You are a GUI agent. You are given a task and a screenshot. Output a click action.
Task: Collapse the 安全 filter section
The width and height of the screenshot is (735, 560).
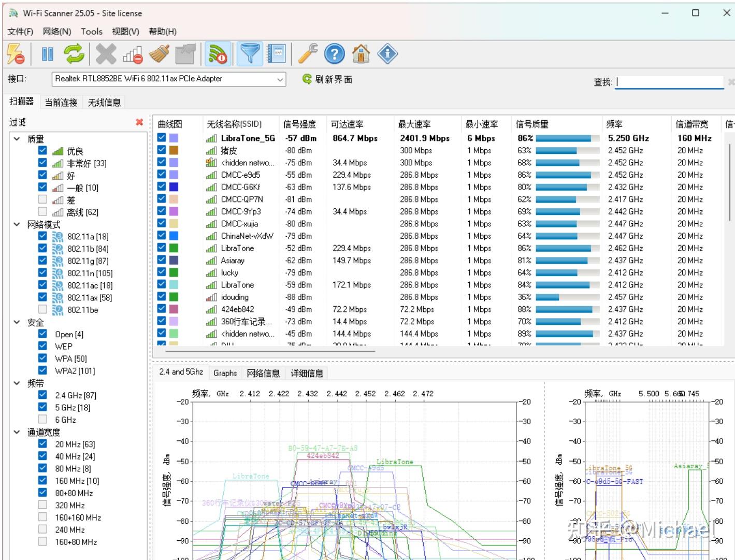16,322
